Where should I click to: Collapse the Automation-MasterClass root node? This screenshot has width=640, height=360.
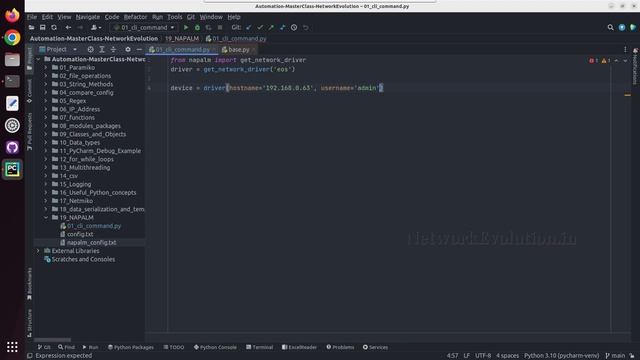coord(38,59)
